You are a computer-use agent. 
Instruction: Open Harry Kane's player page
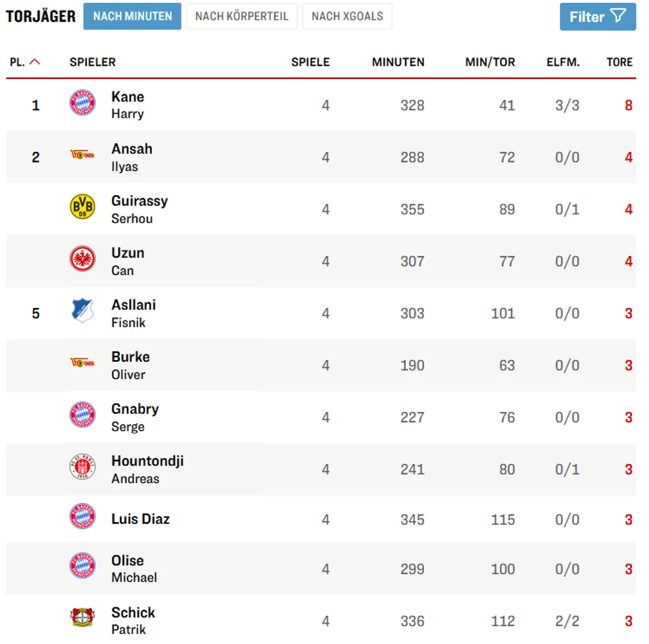tap(128, 105)
